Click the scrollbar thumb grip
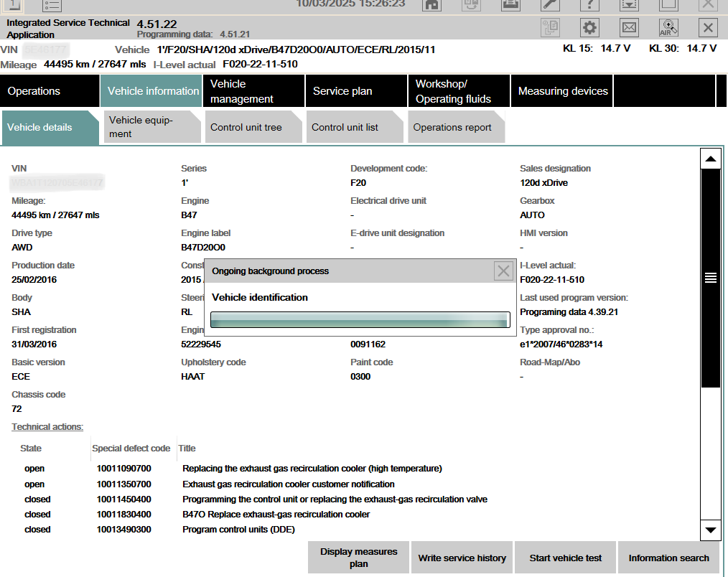This screenshot has width=728, height=577. [x=710, y=278]
